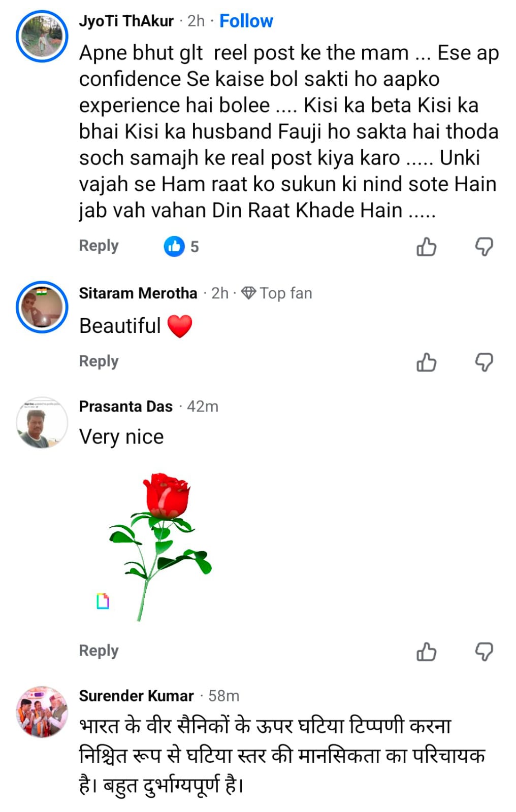Open Surender Kumar's profile photo
Screen dimensions: 516x812
42,712
